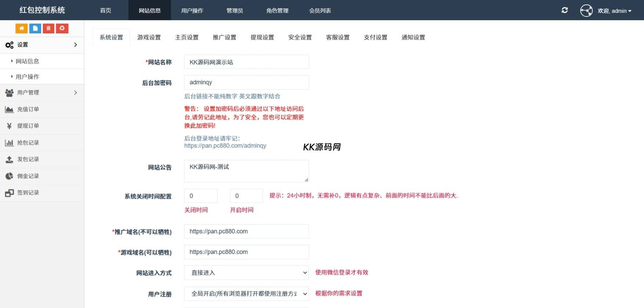Screen dimensions: 644x308
Task: Open 抢包记录 with the bar chart icon
Action: [x=28, y=143]
